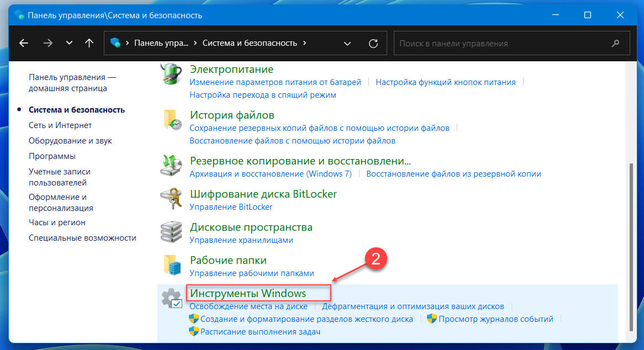Click the Электропитание battery icon
644x350 pixels.
pos(171,74)
